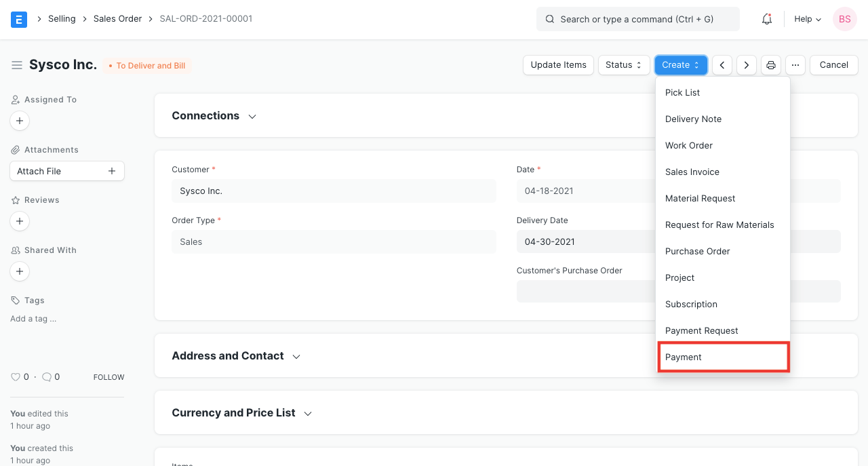Screen dimensions: 868x466
Task: Toggle the like heart icon
Action: click(16, 376)
